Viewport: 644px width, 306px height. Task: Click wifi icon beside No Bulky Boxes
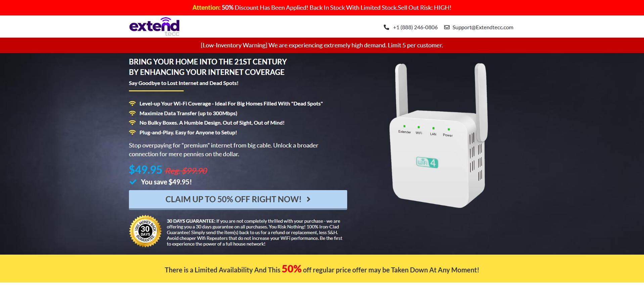pyautogui.click(x=132, y=123)
